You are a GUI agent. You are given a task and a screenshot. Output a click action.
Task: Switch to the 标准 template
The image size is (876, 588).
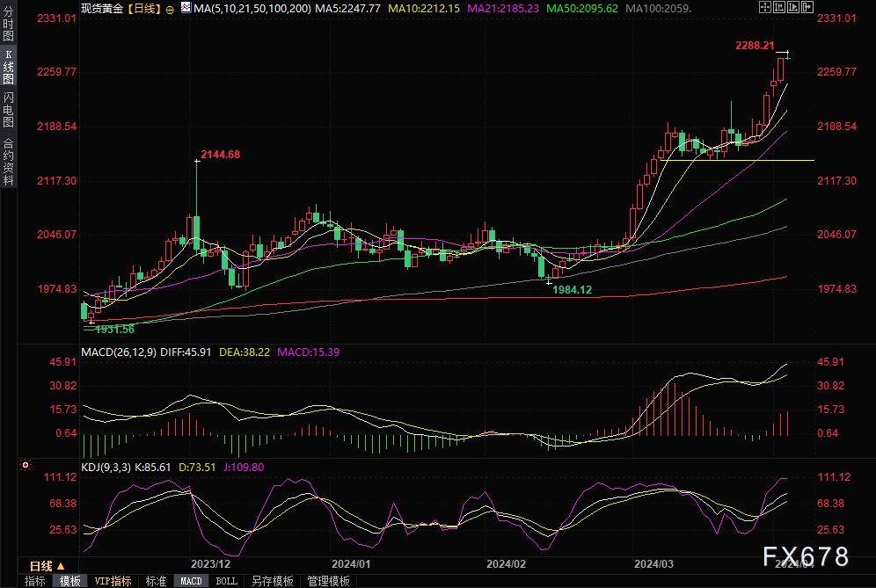[x=156, y=581]
